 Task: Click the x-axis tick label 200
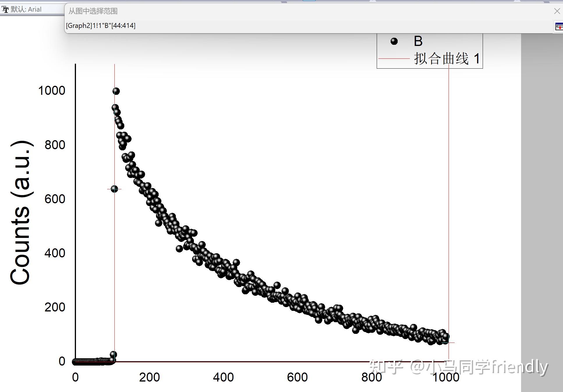click(149, 377)
